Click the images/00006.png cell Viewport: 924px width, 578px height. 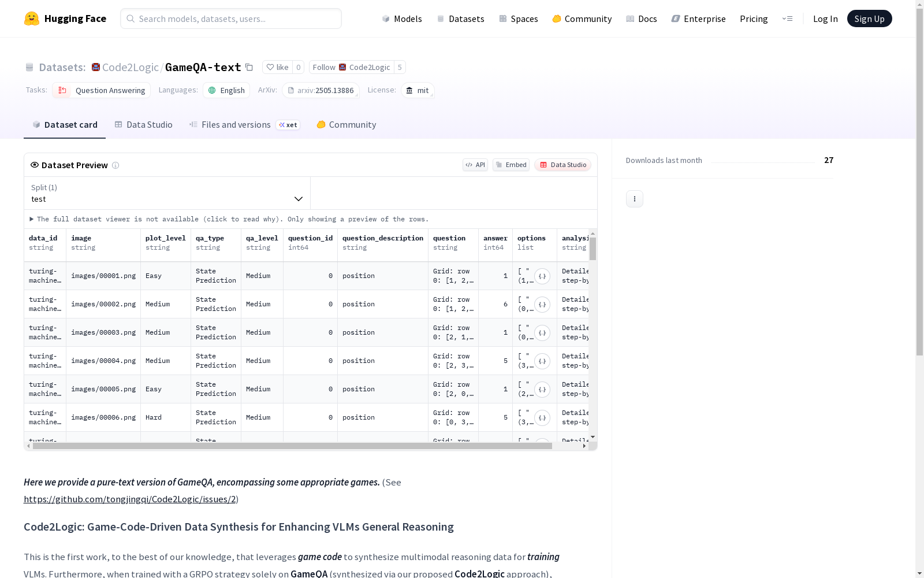pyautogui.click(x=103, y=417)
